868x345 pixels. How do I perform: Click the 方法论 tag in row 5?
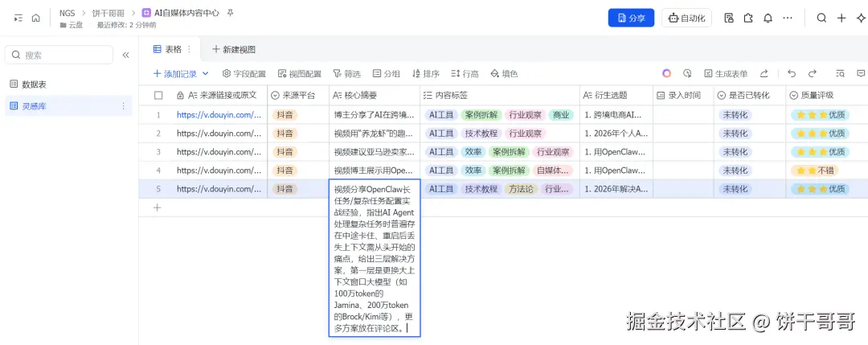pyautogui.click(x=521, y=189)
